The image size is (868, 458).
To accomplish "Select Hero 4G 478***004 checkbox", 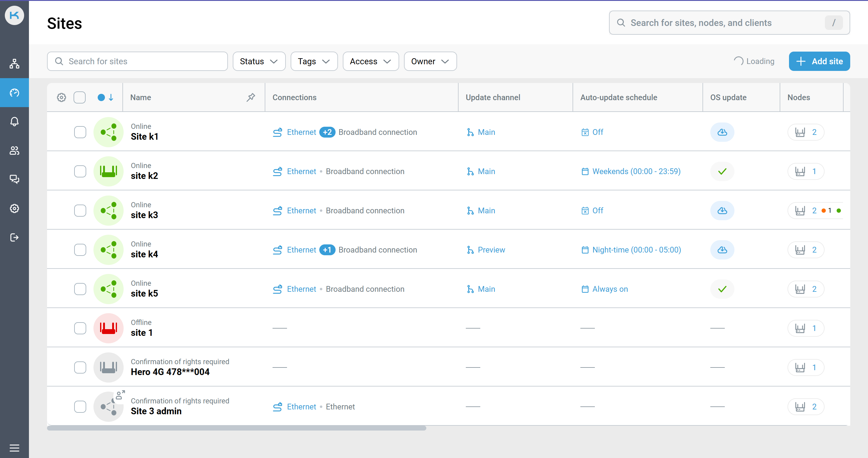I will point(80,367).
